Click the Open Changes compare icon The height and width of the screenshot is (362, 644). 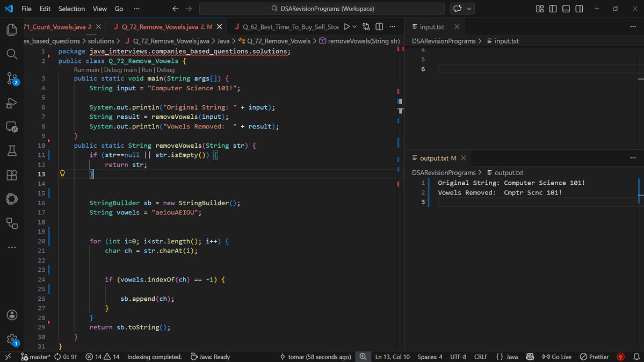(366, 27)
